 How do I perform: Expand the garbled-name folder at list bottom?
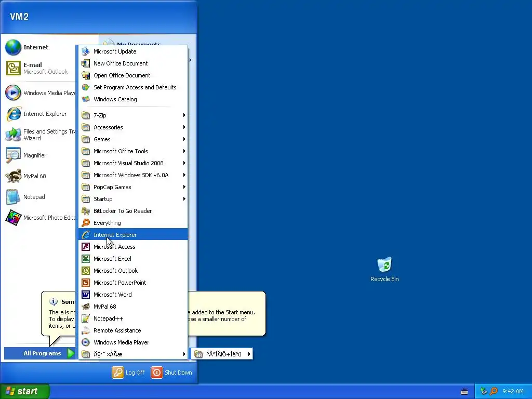133,354
